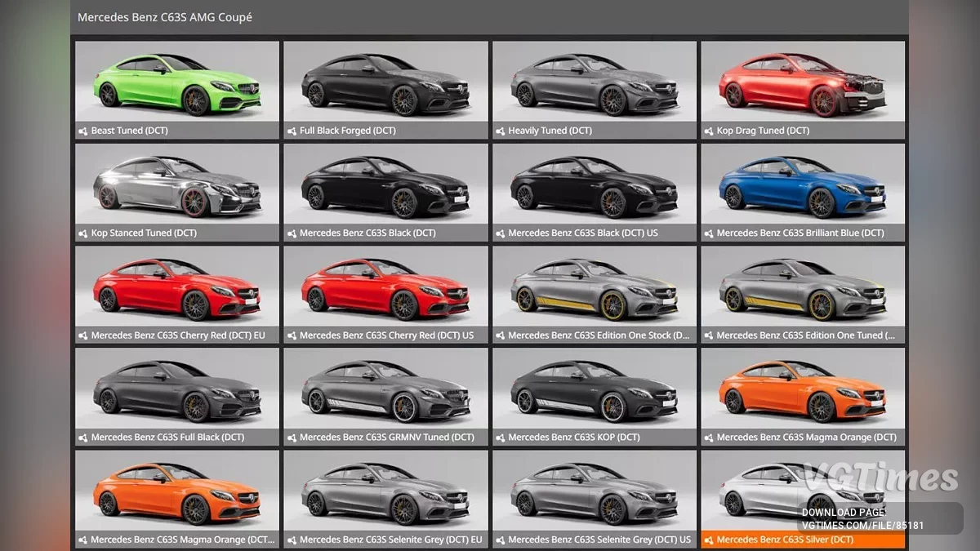The height and width of the screenshot is (551, 980).
Task: Click the Mercedes Benz C63S AMG Coupé header title
Action: (x=165, y=17)
